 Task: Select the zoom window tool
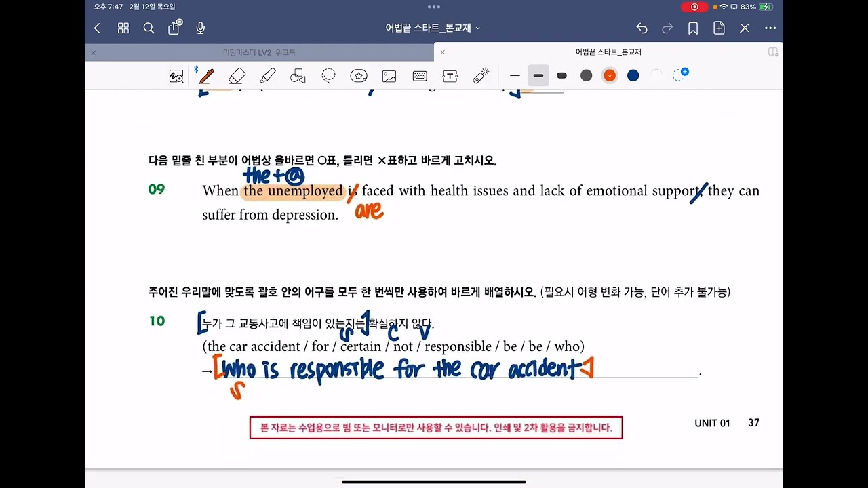176,76
